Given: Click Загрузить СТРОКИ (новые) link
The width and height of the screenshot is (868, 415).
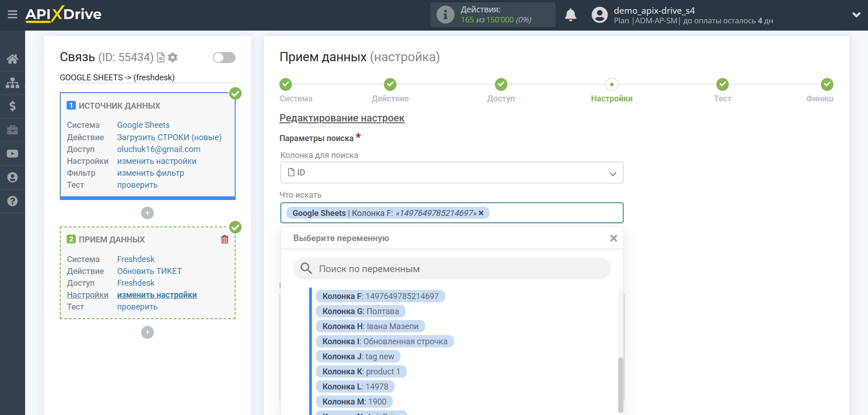Looking at the screenshot, I should 169,137.
